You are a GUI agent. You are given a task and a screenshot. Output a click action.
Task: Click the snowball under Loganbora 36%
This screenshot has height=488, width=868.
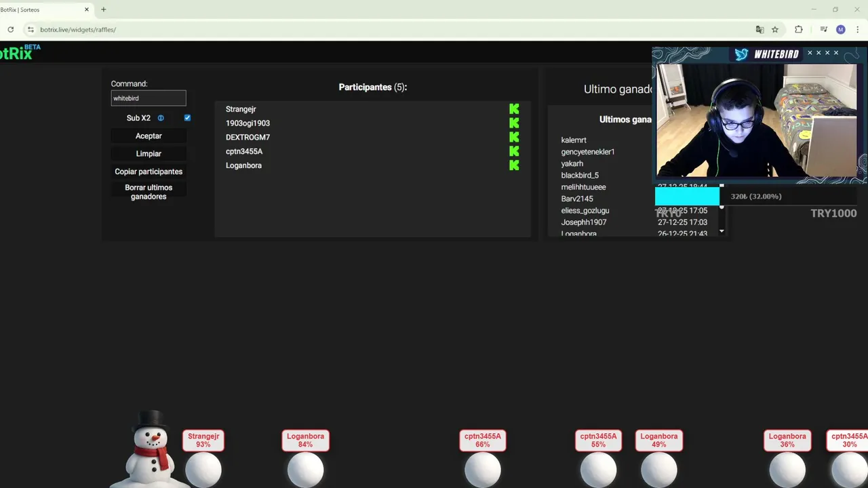[x=787, y=470]
